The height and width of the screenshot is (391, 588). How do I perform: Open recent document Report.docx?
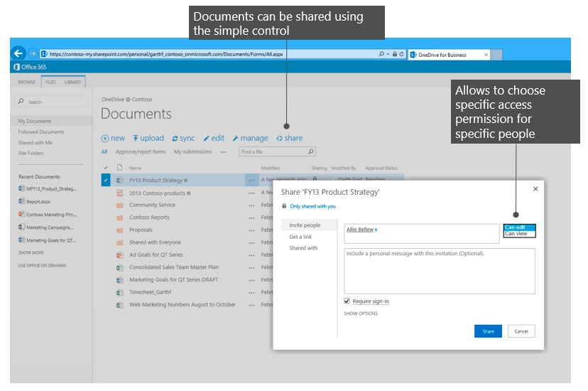(x=35, y=201)
